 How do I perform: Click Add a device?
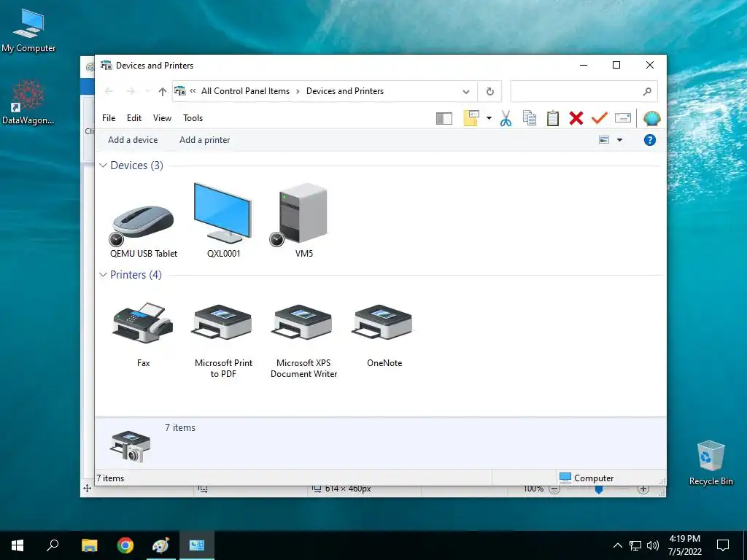133,140
